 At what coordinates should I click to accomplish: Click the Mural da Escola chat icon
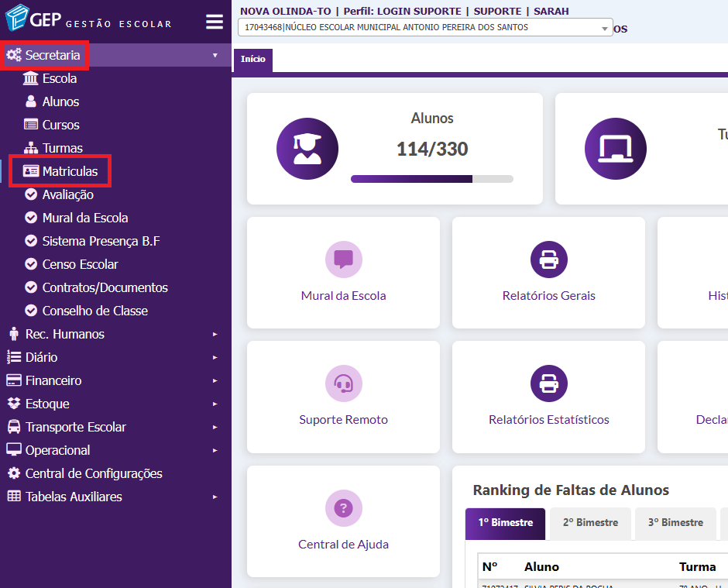pyautogui.click(x=343, y=259)
